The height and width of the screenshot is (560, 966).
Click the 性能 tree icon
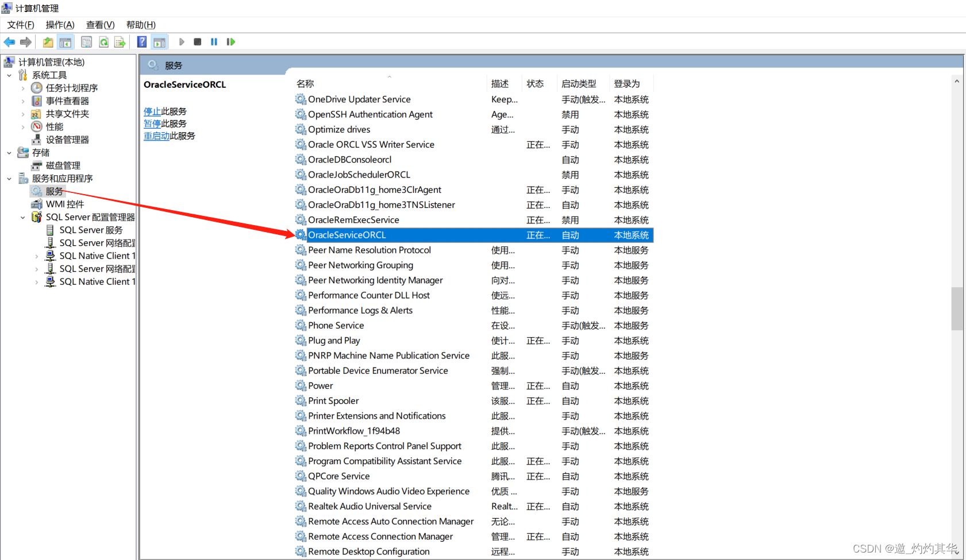[37, 127]
